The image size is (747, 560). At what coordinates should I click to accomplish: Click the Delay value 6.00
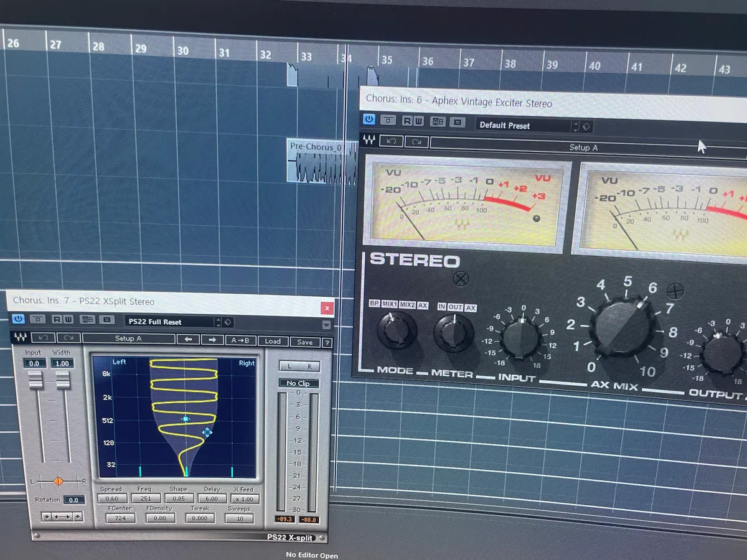point(212,499)
